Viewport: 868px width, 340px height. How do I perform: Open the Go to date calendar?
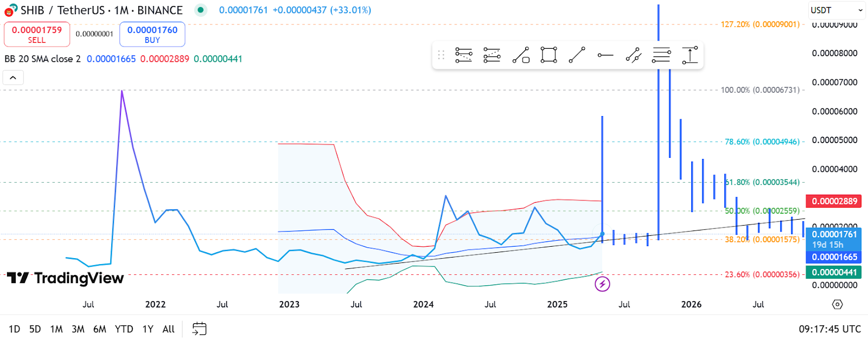199,329
